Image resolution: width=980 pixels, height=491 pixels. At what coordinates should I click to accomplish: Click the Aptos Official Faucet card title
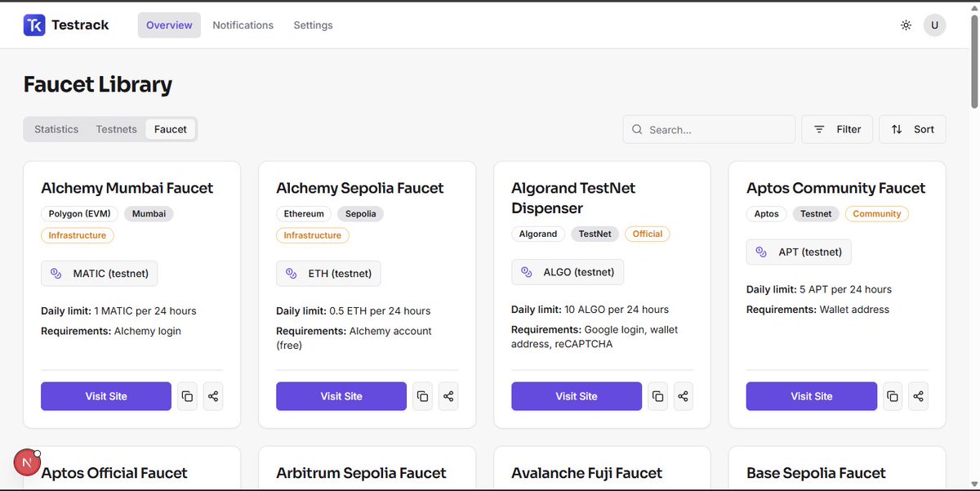(x=114, y=473)
